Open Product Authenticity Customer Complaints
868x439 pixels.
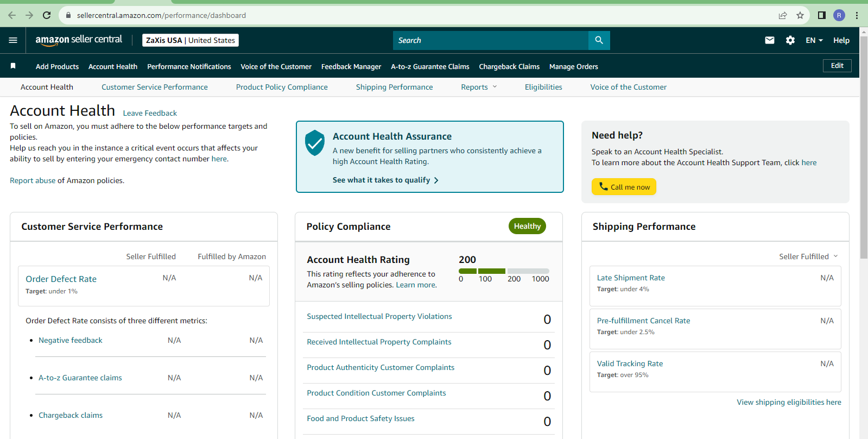tap(381, 367)
